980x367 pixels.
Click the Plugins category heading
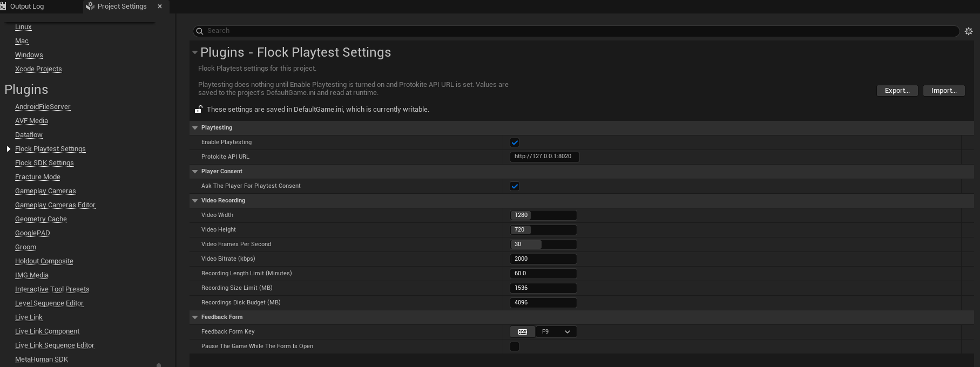coord(26,90)
